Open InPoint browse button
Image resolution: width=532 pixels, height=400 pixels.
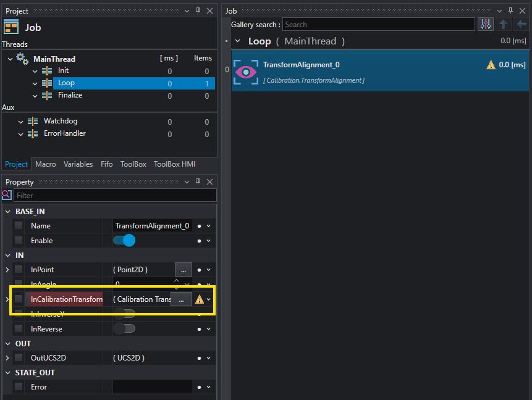click(x=184, y=270)
